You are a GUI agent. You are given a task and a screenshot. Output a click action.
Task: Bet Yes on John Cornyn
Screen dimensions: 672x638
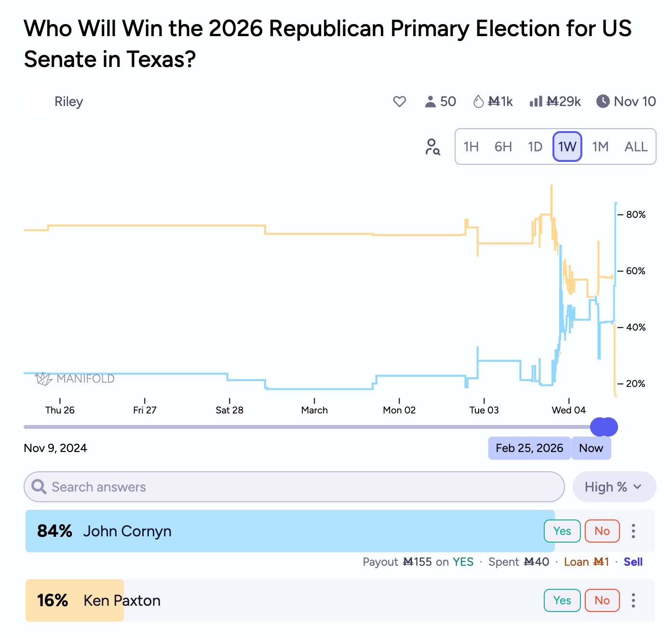(x=562, y=531)
